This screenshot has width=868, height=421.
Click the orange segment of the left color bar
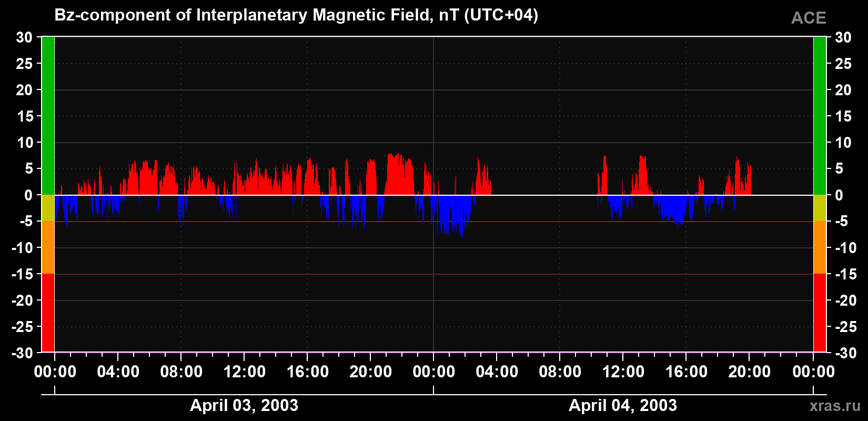(48, 247)
